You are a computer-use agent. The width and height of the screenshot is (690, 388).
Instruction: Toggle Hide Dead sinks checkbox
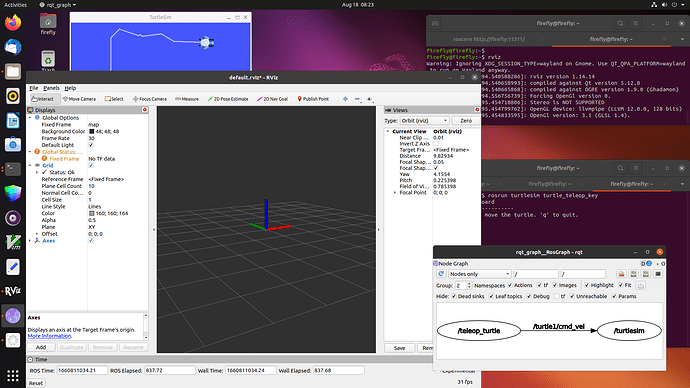[x=454, y=296]
